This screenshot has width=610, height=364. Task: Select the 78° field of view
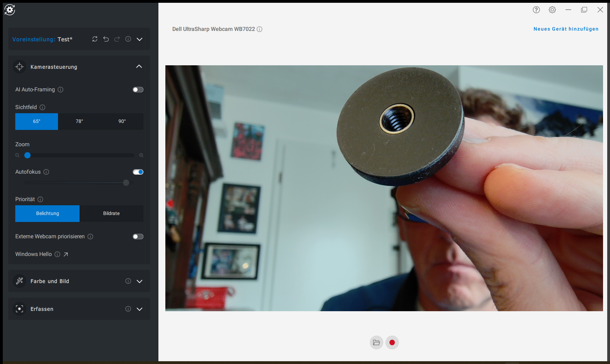tap(79, 121)
